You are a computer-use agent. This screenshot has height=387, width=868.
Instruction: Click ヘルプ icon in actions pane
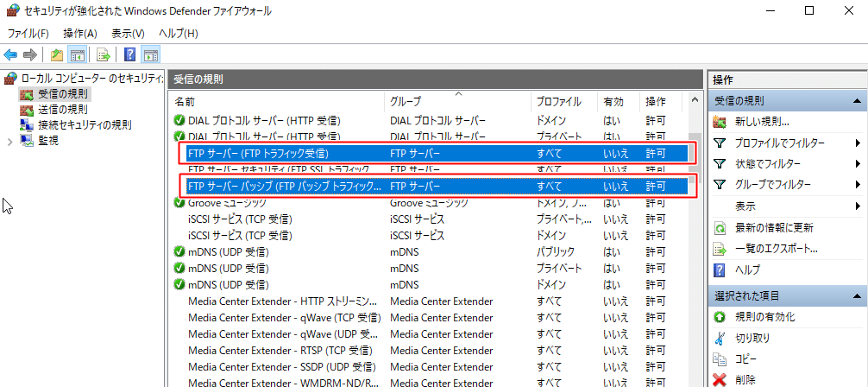click(x=720, y=270)
